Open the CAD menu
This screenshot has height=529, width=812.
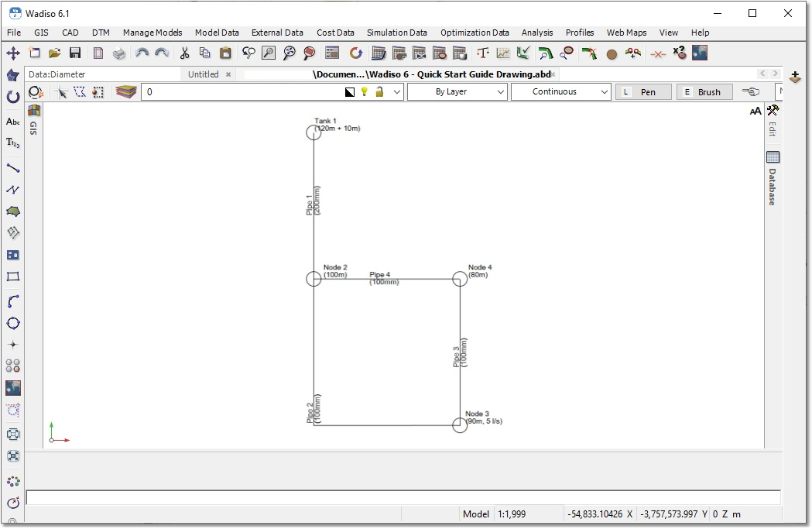(x=70, y=33)
